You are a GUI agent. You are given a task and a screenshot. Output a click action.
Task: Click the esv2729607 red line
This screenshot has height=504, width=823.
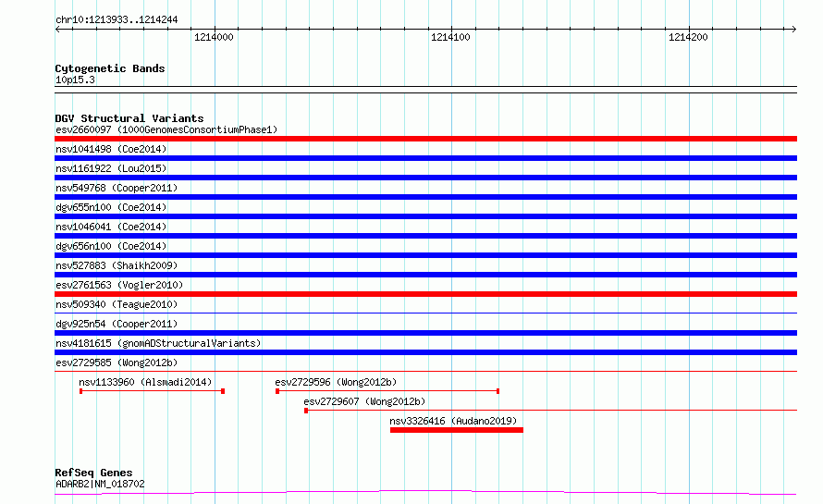(550, 411)
